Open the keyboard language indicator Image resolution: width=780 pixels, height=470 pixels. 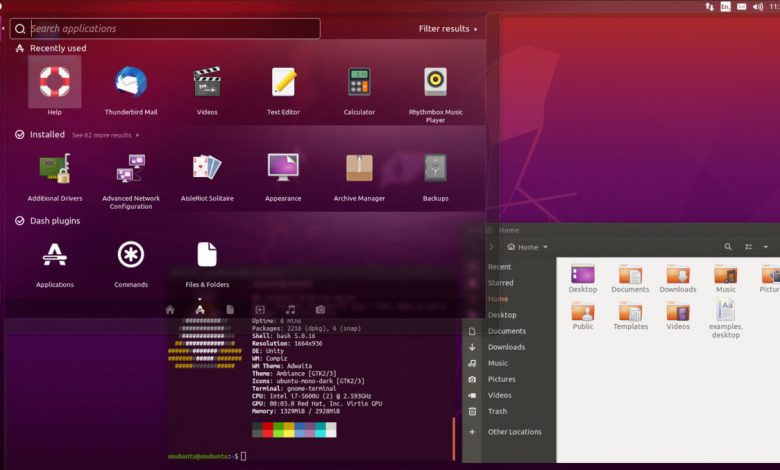click(x=726, y=6)
